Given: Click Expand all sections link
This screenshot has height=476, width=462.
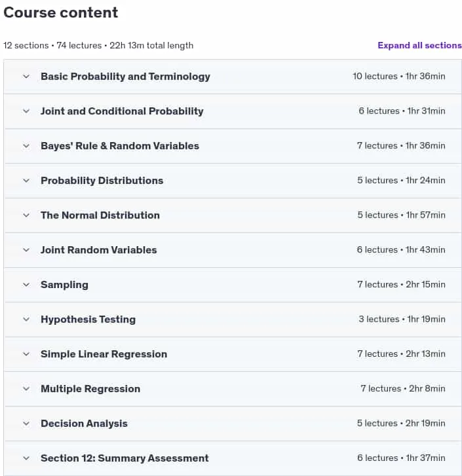Looking at the screenshot, I should coord(419,45).
